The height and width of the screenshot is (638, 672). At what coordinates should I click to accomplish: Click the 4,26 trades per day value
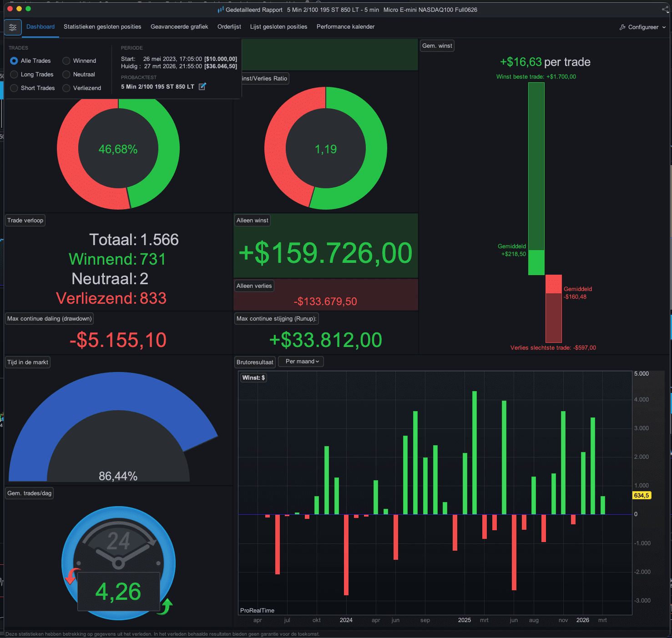118,592
